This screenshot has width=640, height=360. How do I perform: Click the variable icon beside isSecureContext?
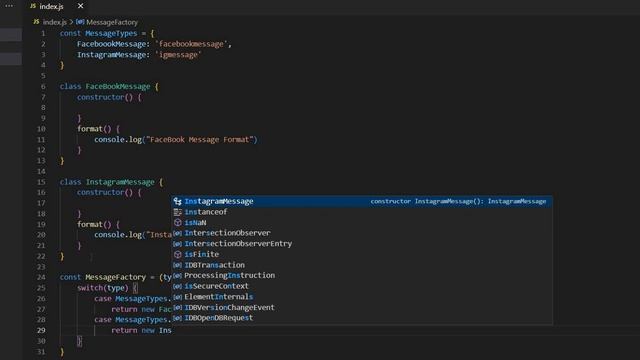pyautogui.click(x=178, y=286)
